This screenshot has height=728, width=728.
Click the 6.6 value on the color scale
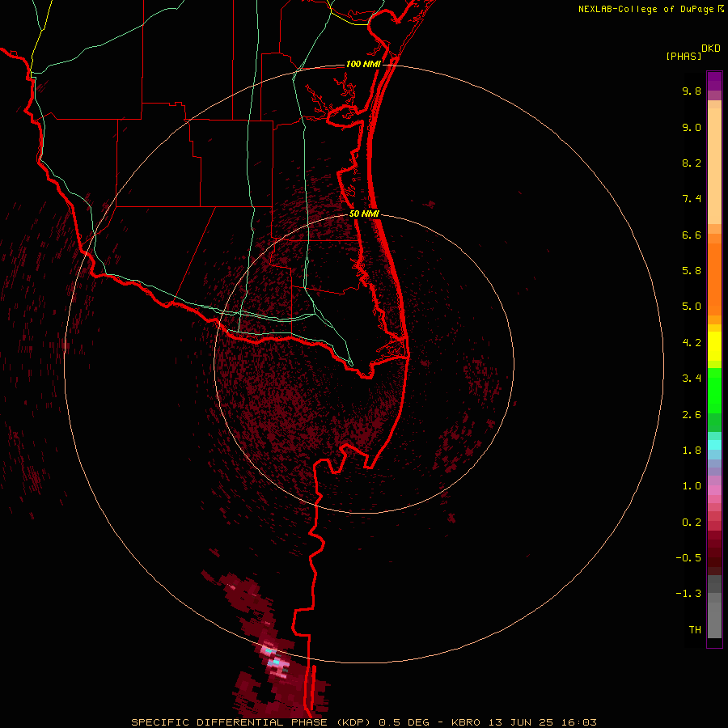(x=692, y=235)
